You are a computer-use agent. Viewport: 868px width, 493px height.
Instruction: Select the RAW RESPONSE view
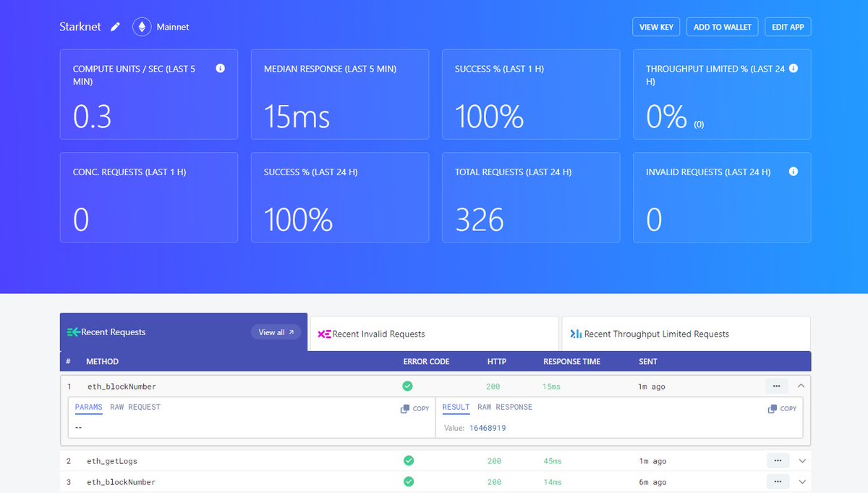504,407
